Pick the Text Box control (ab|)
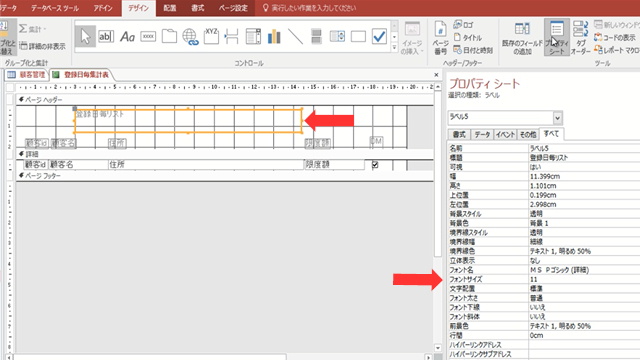The height and width of the screenshot is (360, 640). (x=106, y=37)
